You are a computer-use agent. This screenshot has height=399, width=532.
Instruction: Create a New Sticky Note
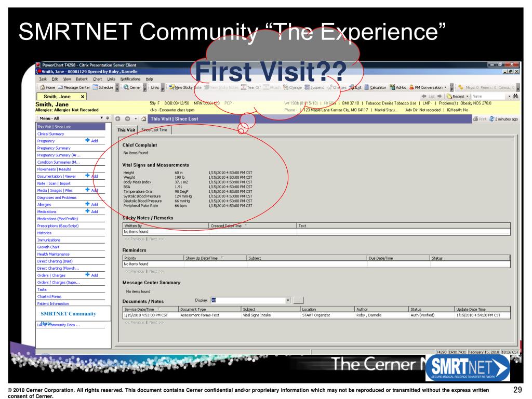tap(185, 87)
